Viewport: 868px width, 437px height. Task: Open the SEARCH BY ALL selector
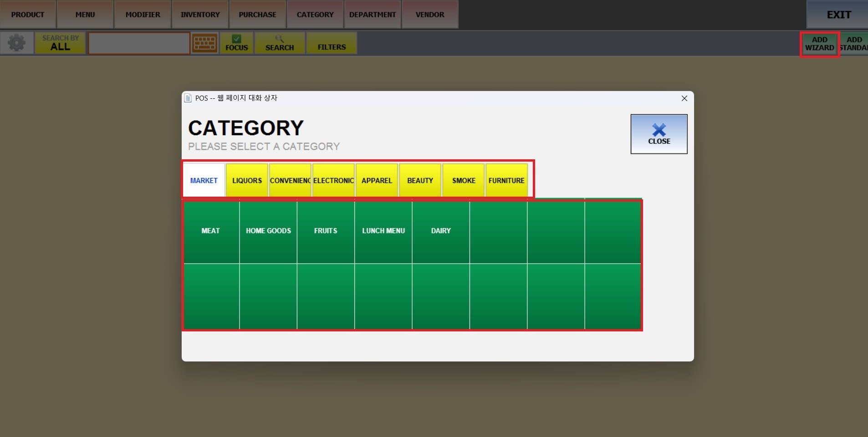point(60,43)
